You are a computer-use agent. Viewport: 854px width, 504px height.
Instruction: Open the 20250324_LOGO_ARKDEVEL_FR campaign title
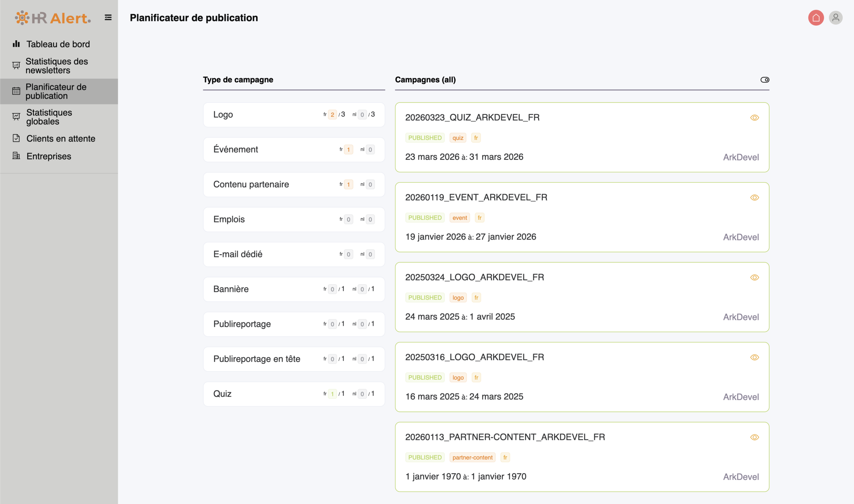[474, 277]
